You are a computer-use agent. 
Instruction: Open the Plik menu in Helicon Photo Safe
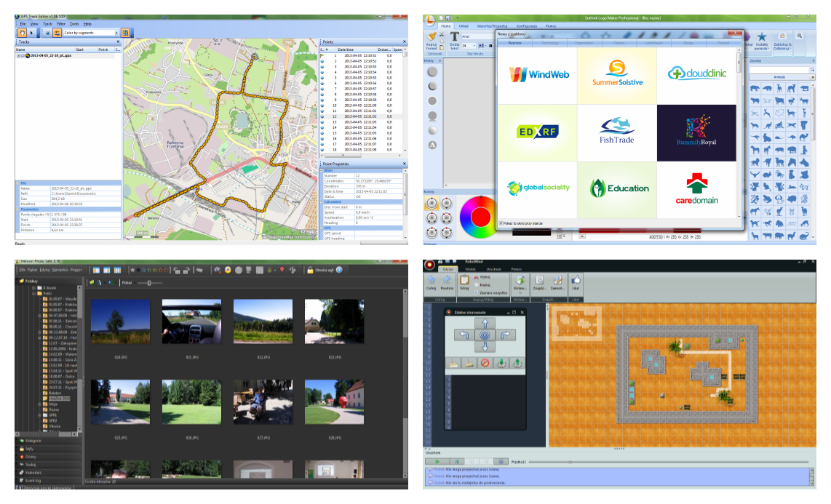23,270
